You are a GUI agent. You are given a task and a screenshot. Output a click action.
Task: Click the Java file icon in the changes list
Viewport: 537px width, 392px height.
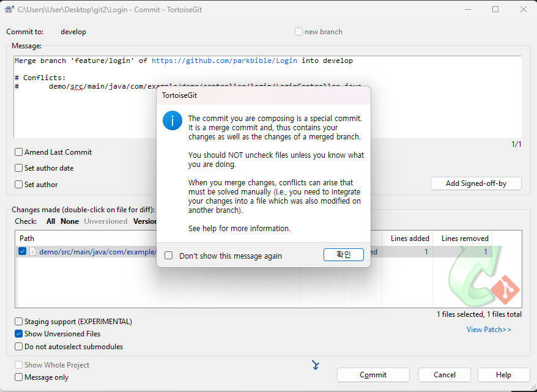tap(33, 251)
